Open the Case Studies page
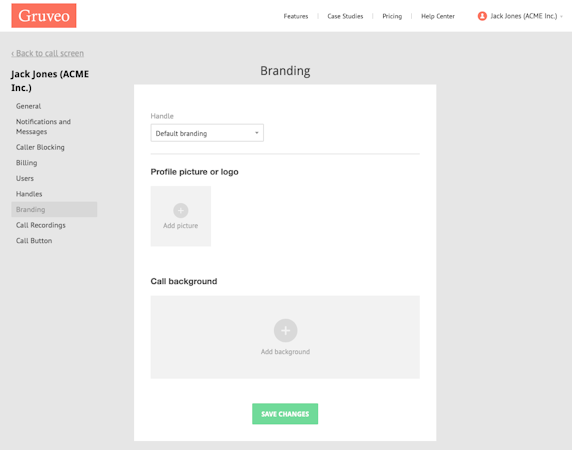This screenshot has width=572, height=450. [345, 16]
